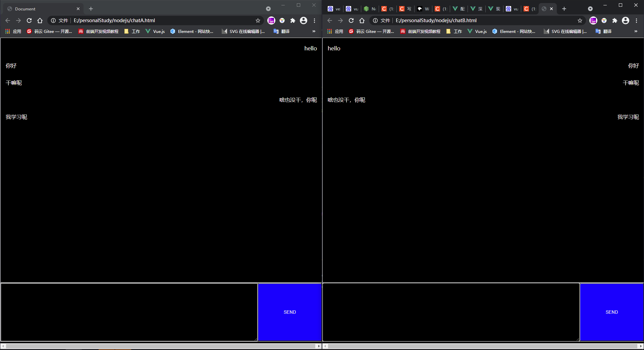Open the 应用 apps shortcut in chatA window
Viewport: 644px width, 350px height.
click(13, 31)
